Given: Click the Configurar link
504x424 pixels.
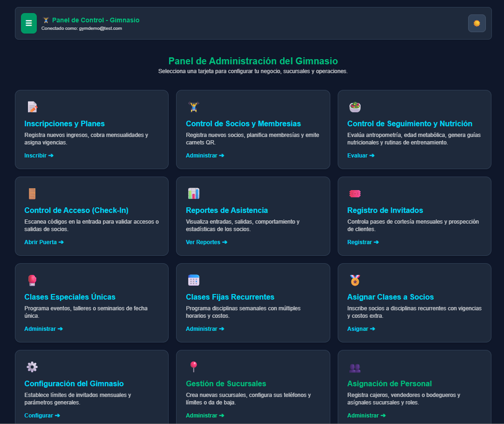Looking at the screenshot, I should point(42,415).
